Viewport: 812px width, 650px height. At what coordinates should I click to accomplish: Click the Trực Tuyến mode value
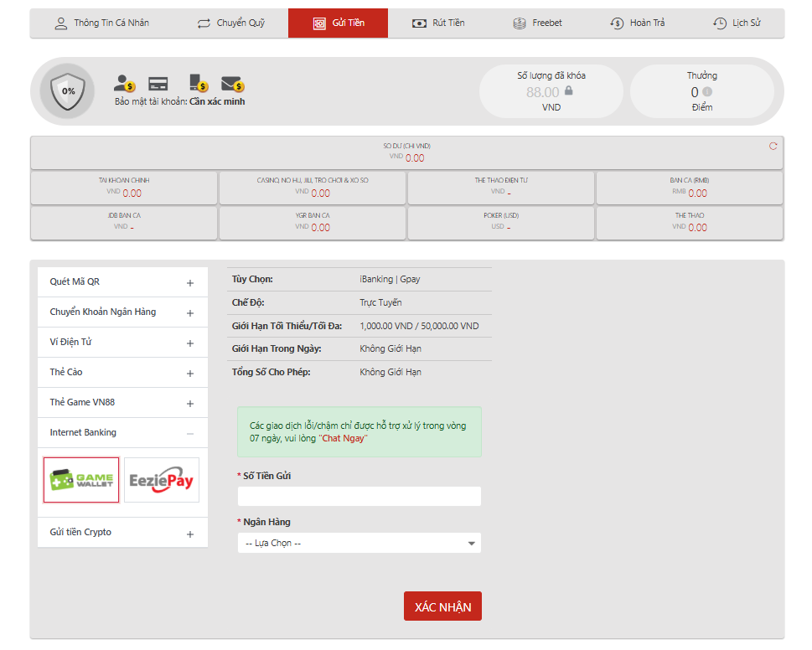tap(380, 302)
